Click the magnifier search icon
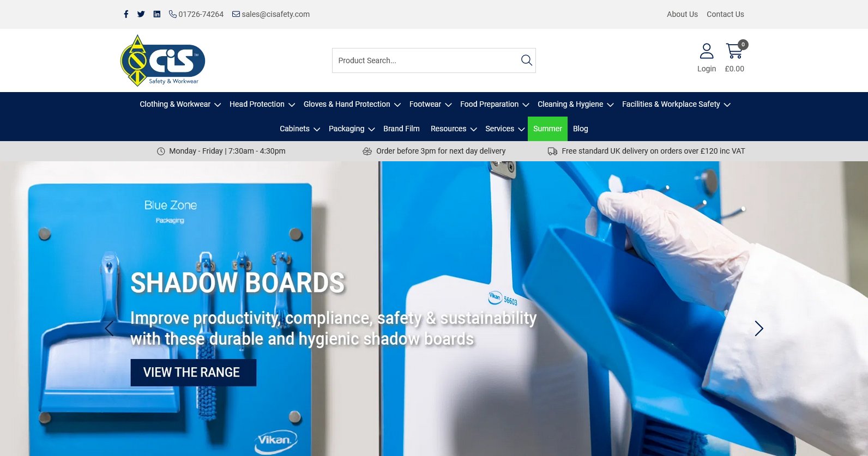Viewport: 868px width, 456px height. 526,60
